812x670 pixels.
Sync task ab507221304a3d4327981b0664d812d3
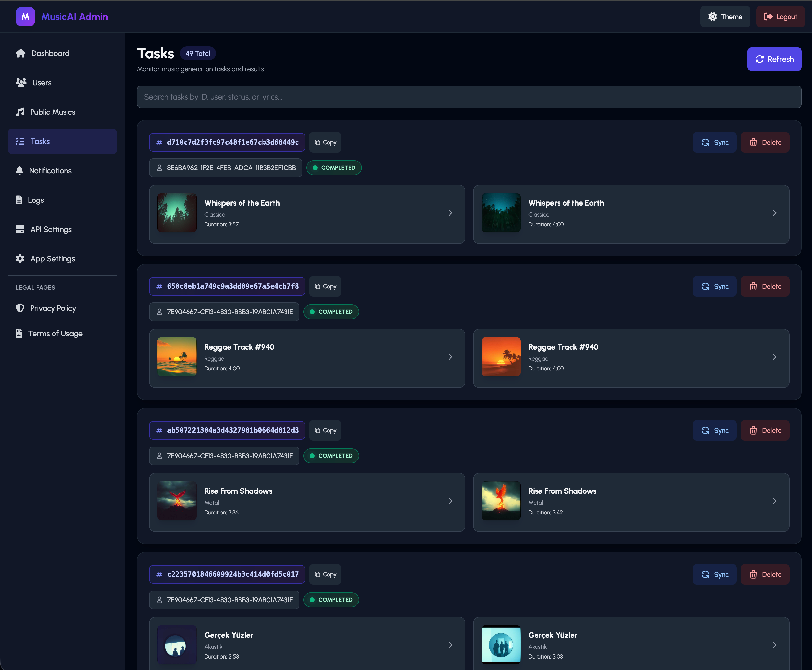coord(714,430)
